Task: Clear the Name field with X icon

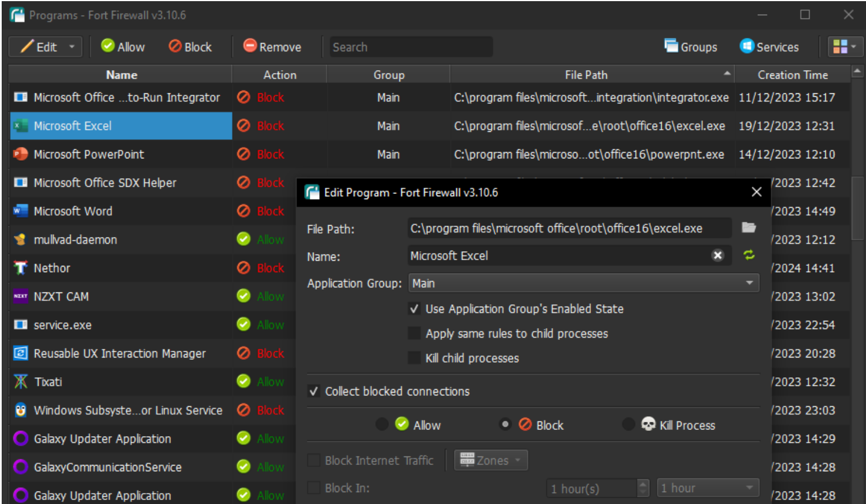Action: click(717, 256)
